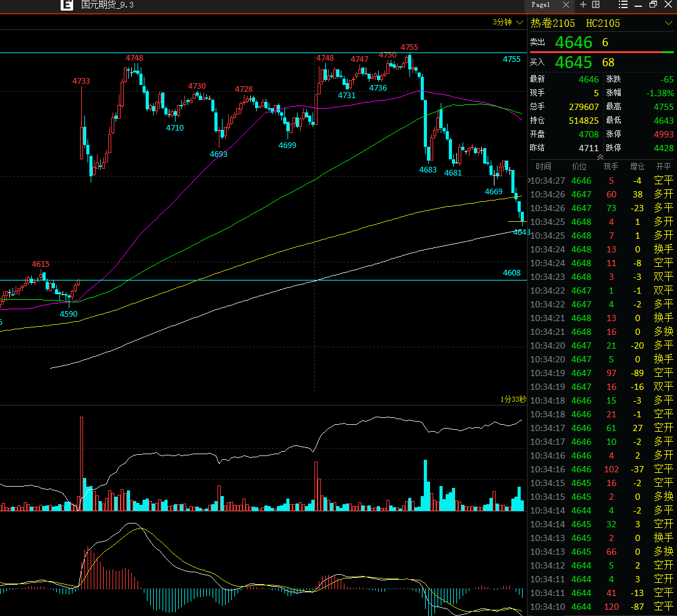677x616 pixels.
Task: Select the 涨停 value 4993
Action: tap(664, 134)
